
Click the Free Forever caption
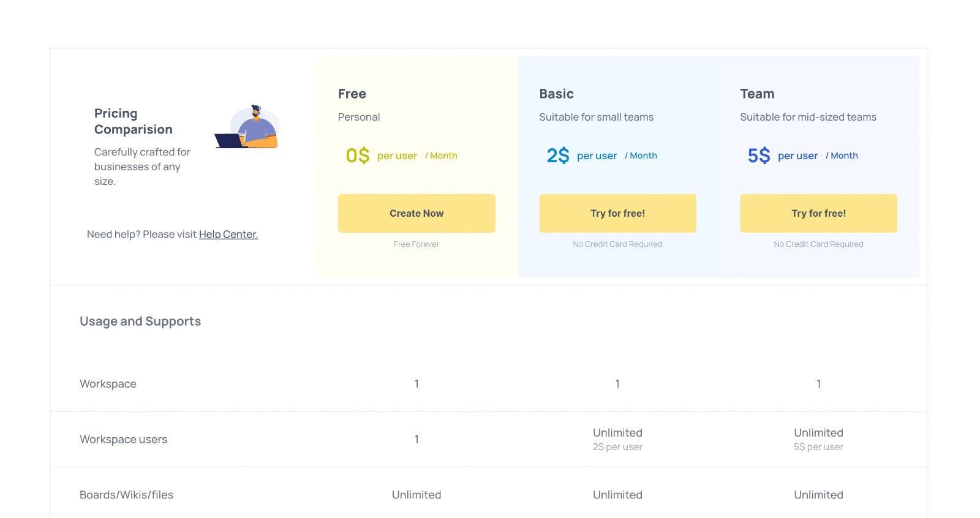pyautogui.click(x=417, y=244)
